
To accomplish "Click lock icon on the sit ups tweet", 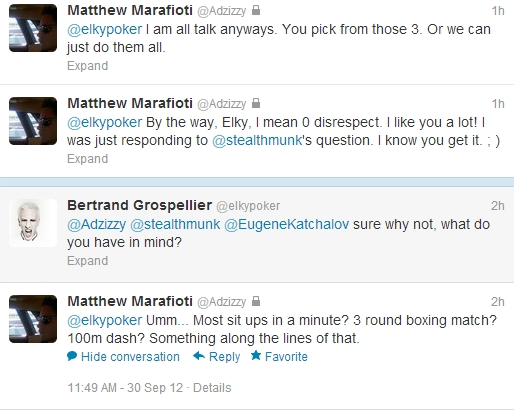I will [x=256, y=301].
